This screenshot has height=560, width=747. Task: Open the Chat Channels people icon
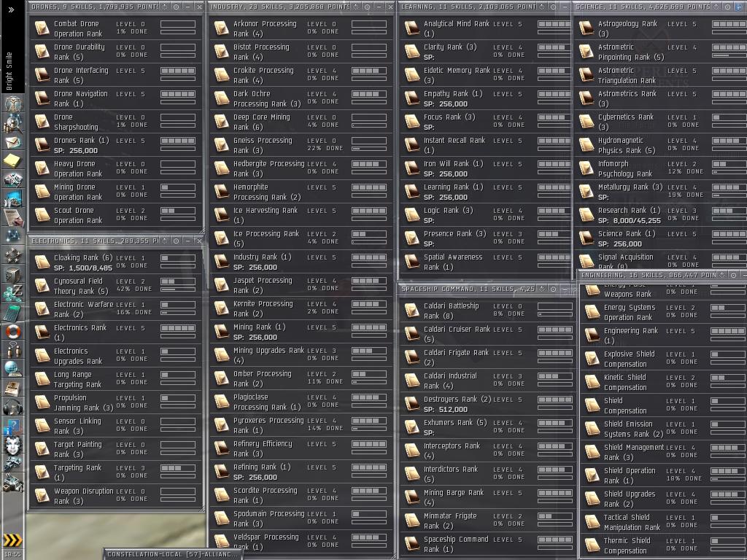(x=13, y=350)
